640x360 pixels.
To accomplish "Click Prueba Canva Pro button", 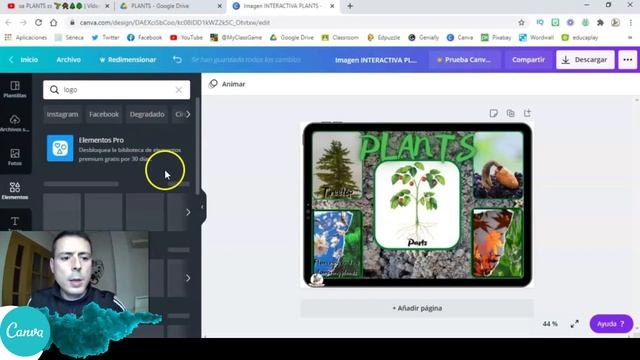I will click(x=464, y=60).
